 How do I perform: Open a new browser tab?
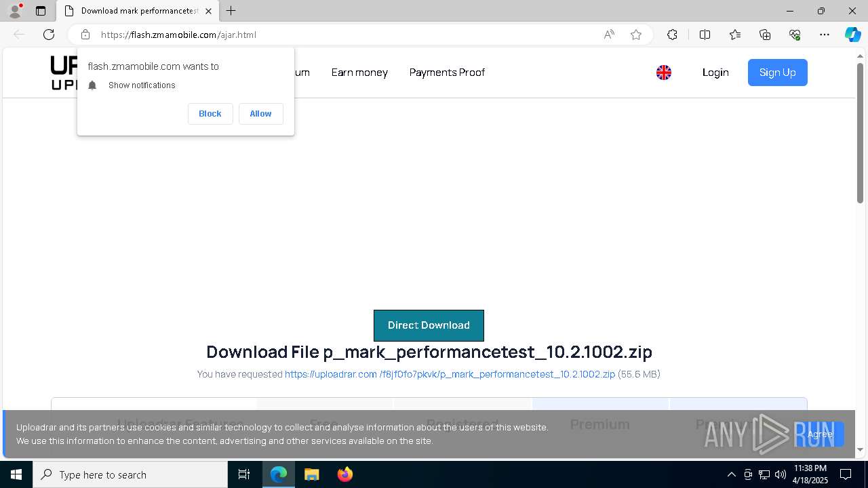pyautogui.click(x=231, y=11)
